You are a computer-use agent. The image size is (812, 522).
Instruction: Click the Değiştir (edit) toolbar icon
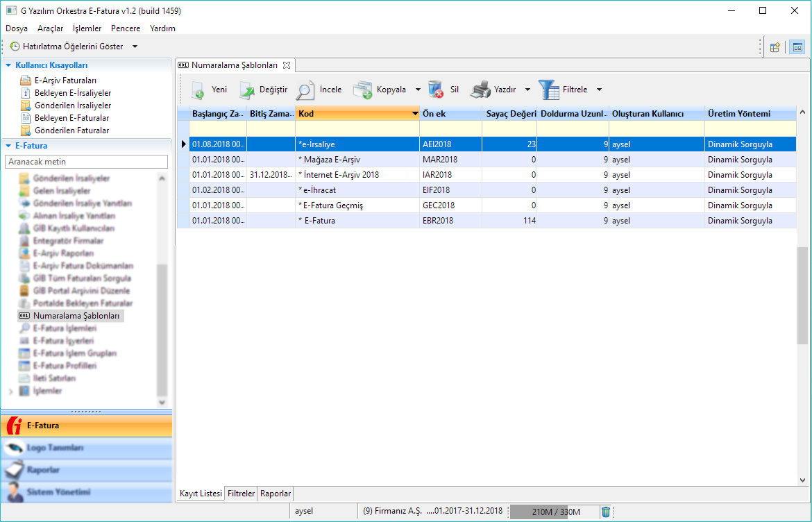click(247, 90)
